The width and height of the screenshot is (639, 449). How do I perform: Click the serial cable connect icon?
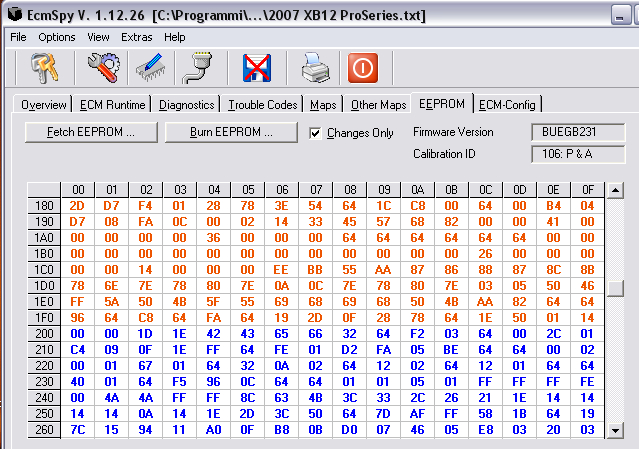(195, 69)
